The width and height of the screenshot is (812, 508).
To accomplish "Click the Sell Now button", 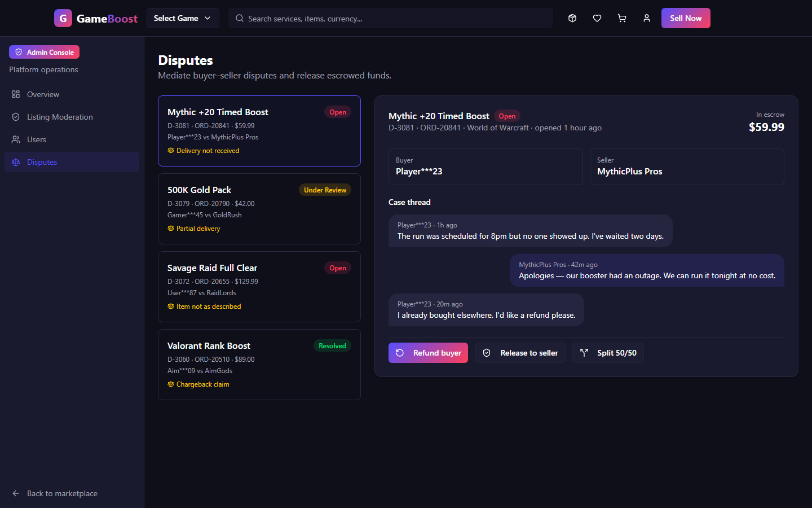I will (x=686, y=18).
